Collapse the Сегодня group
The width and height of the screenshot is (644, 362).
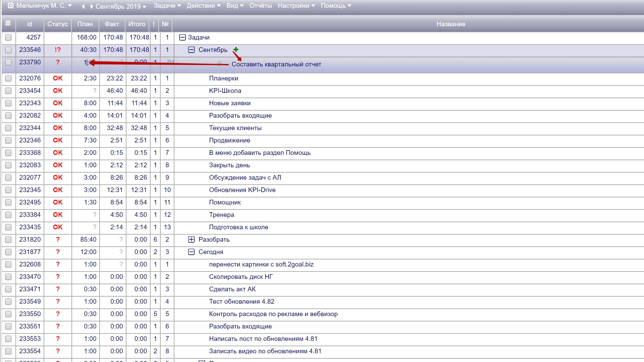click(x=191, y=252)
